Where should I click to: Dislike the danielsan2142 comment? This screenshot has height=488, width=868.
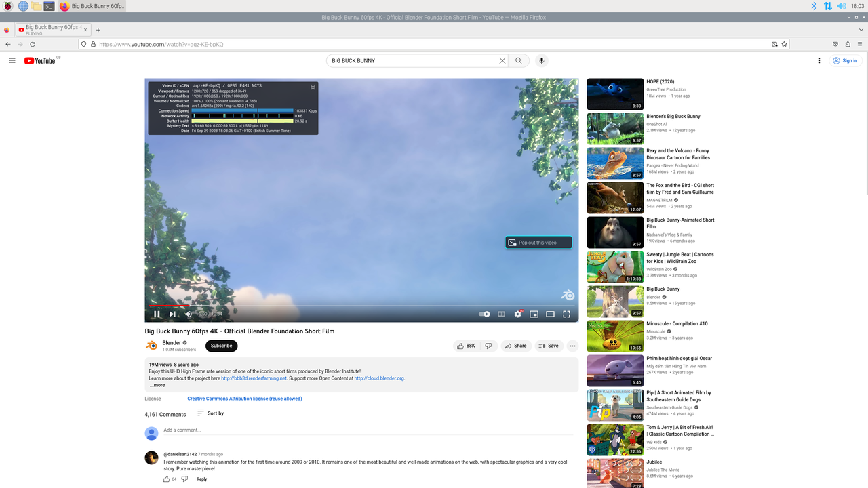pos(184,479)
